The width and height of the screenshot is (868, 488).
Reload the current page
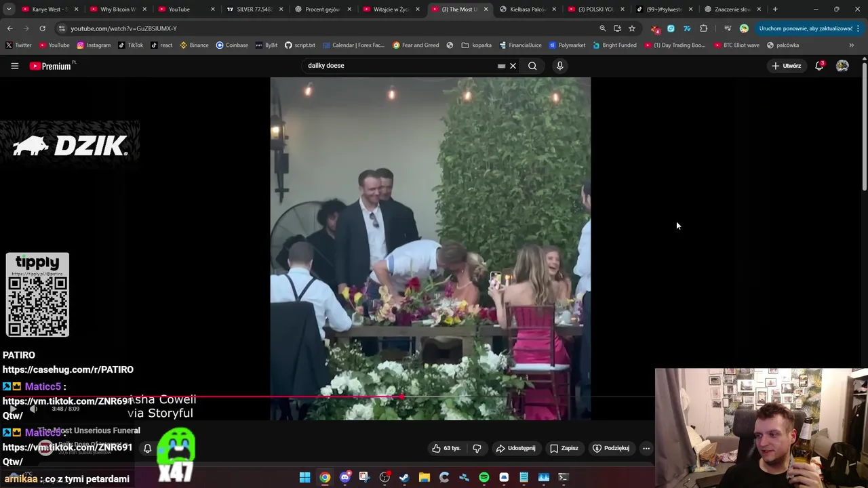pyautogui.click(x=42, y=28)
